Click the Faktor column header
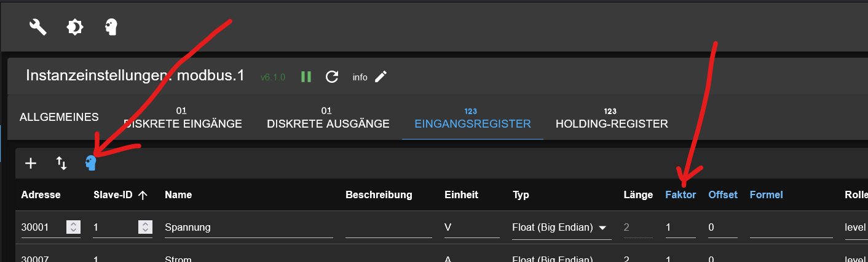 (681, 195)
